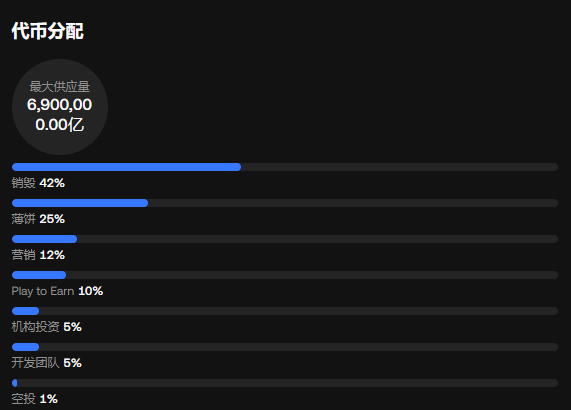This screenshot has height=410, width=571.
Task: Click the 最大供应量 caption text
Action: pos(60,87)
